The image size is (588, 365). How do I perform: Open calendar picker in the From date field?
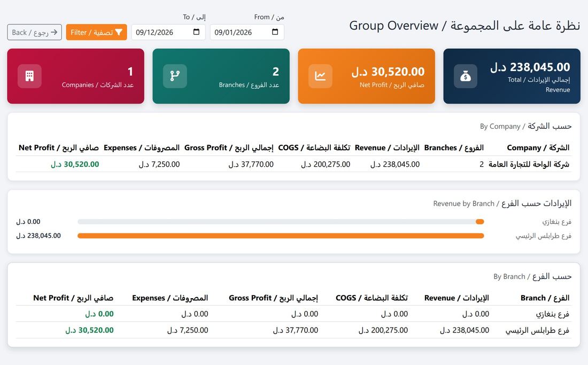(x=275, y=32)
